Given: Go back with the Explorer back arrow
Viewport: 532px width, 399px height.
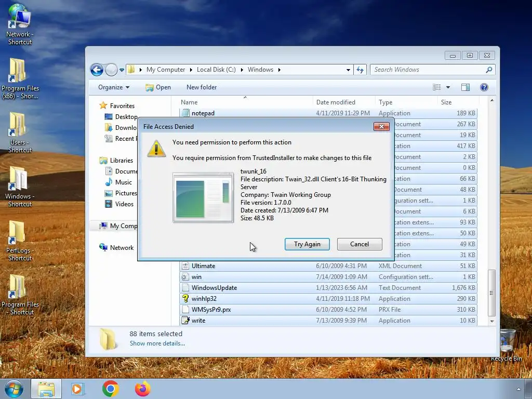Looking at the screenshot, I should (97, 70).
